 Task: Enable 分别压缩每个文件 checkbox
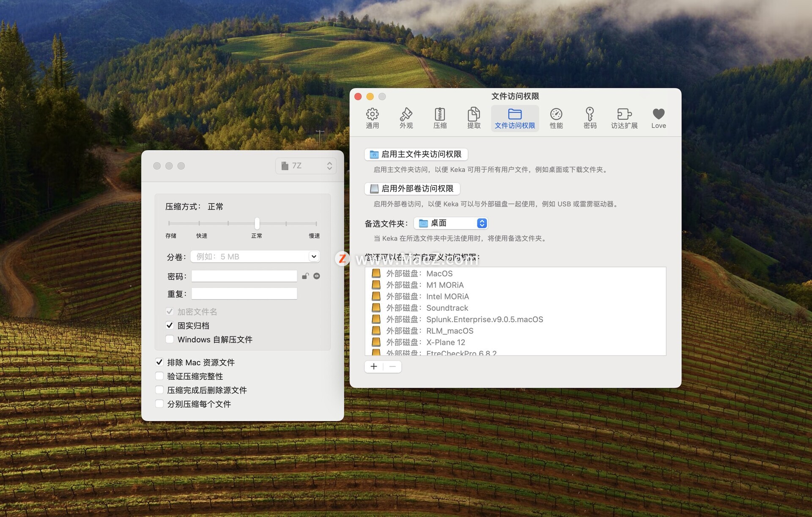click(159, 404)
